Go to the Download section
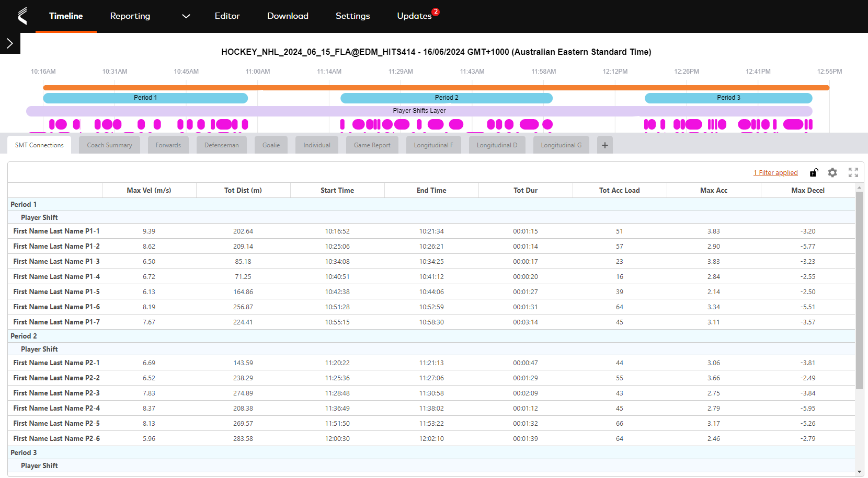 288,16
